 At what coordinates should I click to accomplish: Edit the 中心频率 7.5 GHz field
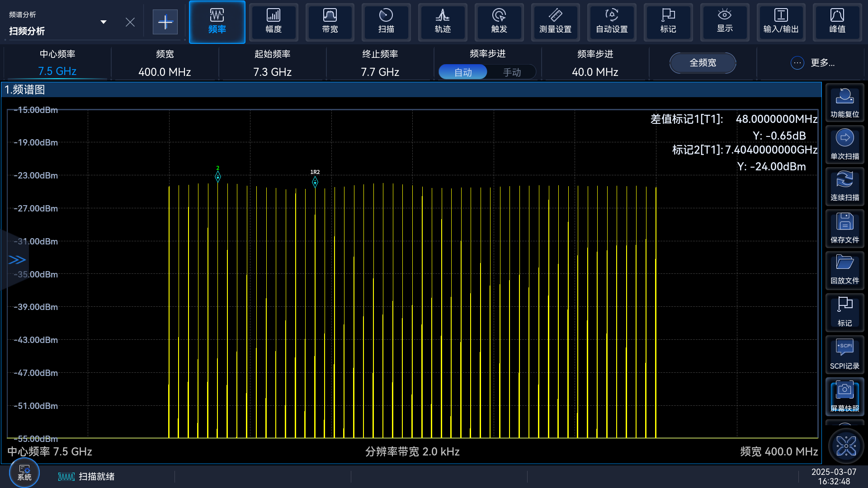coord(57,71)
